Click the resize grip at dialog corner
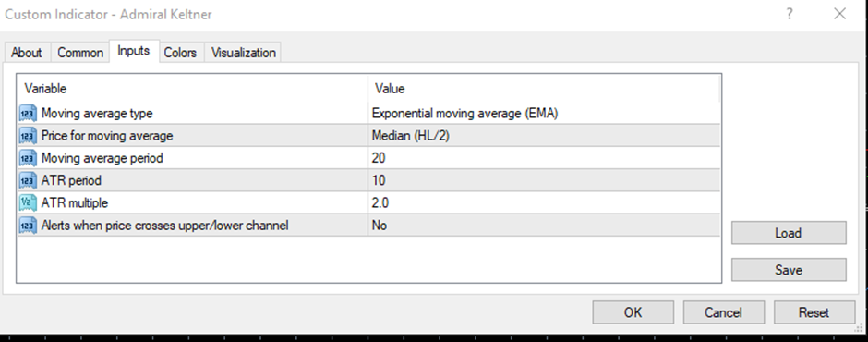 click(859, 329)
